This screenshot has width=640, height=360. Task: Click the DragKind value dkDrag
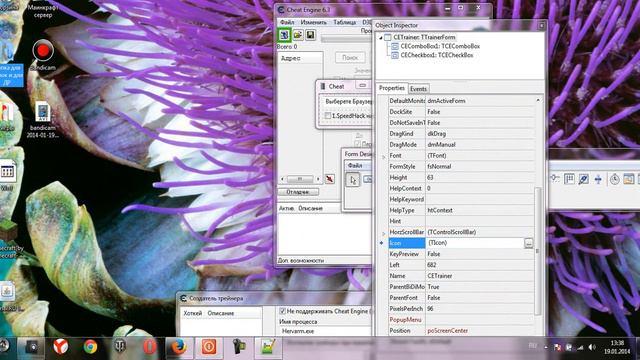pyautogui.click(x=437, y=133)
